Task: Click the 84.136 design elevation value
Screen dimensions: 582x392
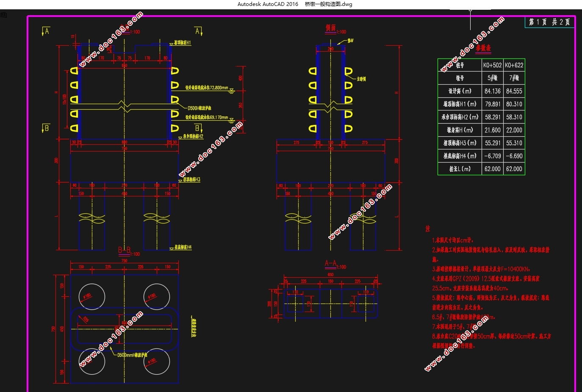Action: [x=492, y=91]
